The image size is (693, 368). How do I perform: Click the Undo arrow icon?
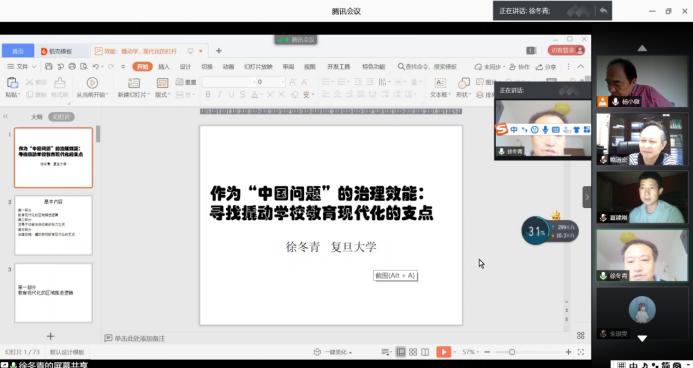click(x=95, y=67)
